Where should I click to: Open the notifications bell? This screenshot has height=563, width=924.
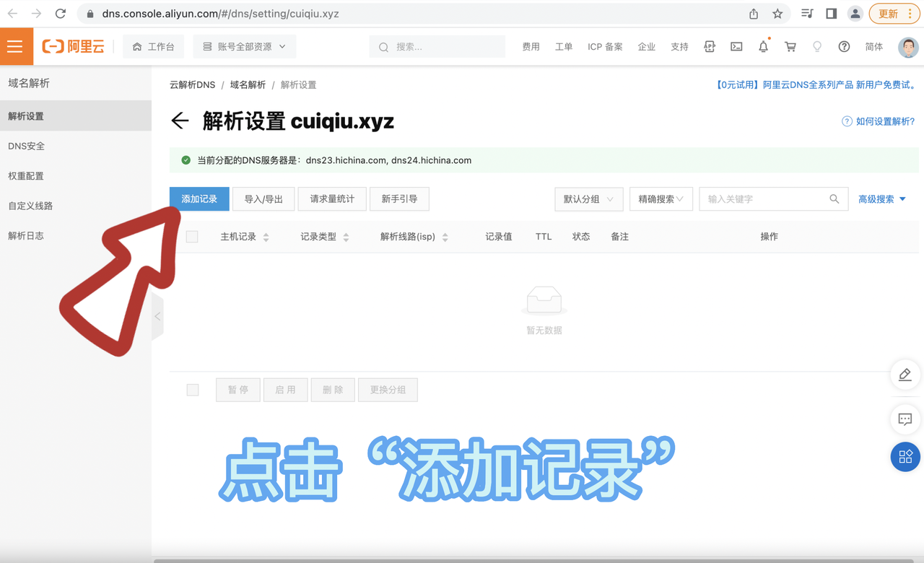[x=763, y=46]
